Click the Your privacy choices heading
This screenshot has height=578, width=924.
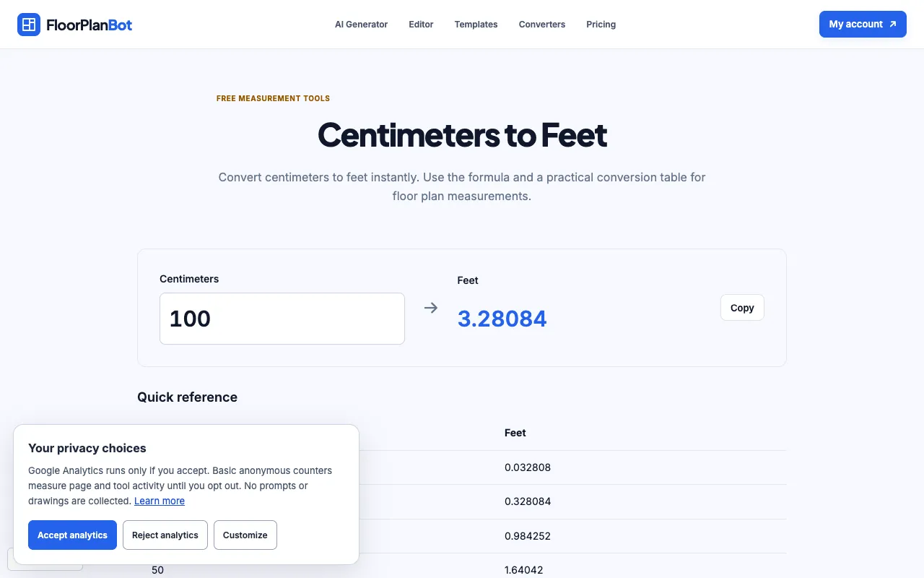click(x=87, y=448)
